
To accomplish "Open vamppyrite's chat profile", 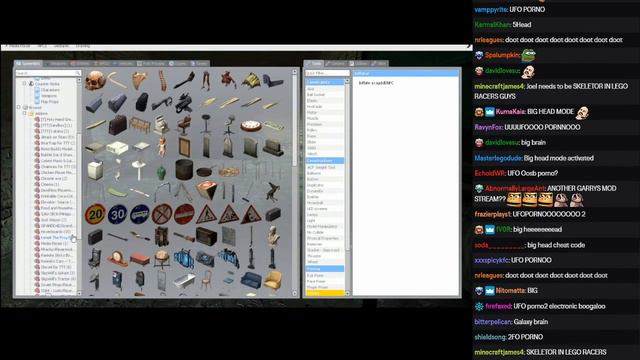I will (491, 9).
